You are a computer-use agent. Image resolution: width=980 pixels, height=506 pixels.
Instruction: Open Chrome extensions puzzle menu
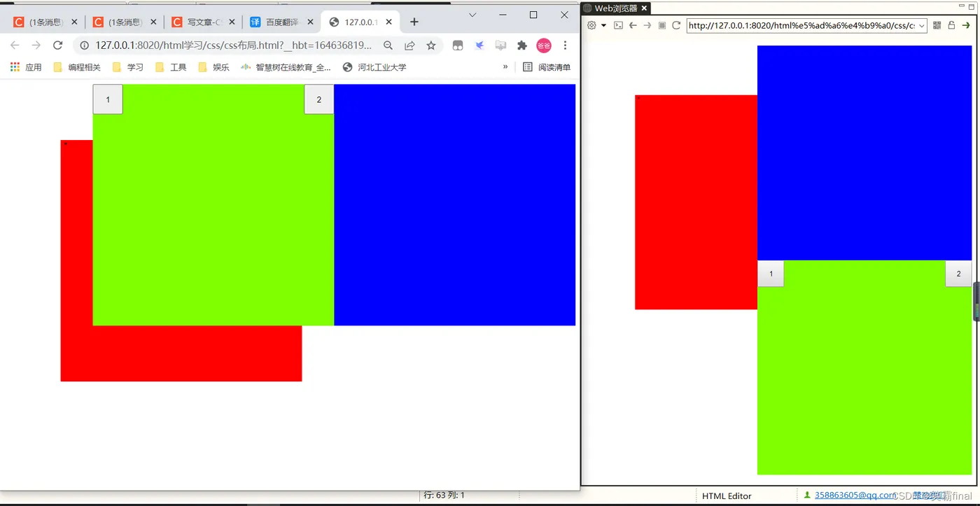(521, 45)
